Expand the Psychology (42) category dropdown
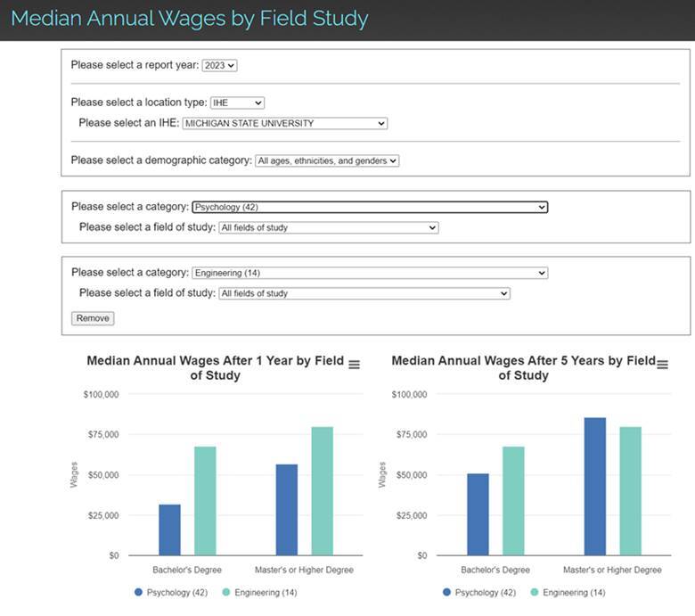 click(x=370, y=207)
